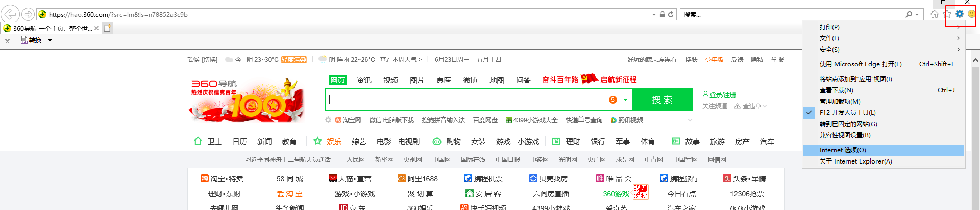This screenshot has height=210, width=980.
Task: Click the smiley feedback icon
Action: (x=972, y=14)
